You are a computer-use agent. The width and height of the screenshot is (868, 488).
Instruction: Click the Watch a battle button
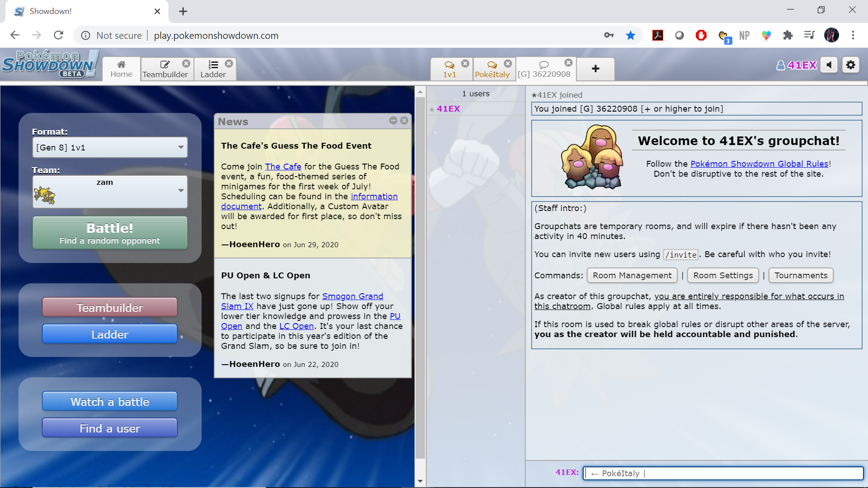(x=110, y=401)
